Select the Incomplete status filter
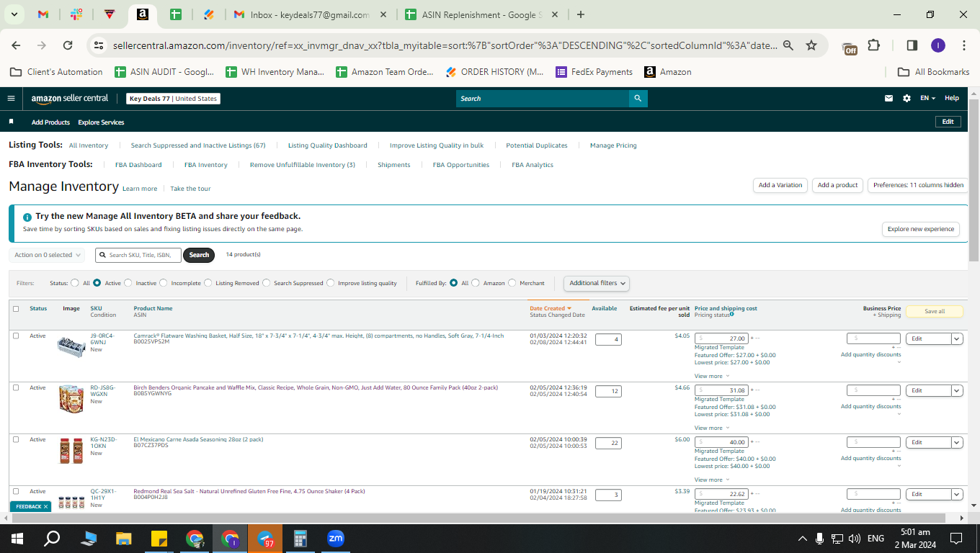 164,283
